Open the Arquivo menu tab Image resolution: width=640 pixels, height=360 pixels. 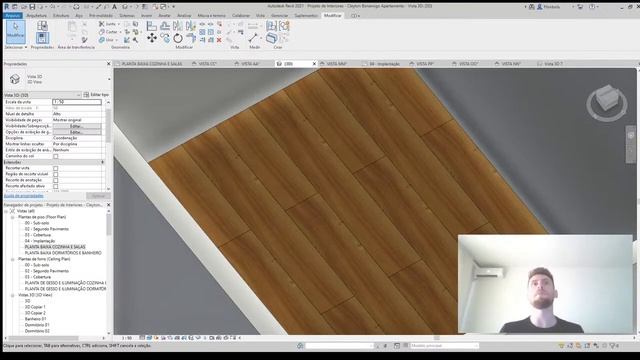(x=13, y=16)
